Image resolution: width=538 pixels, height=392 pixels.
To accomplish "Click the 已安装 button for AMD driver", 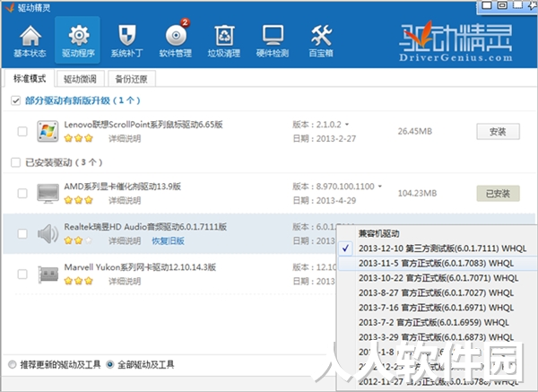I will click(x=498, y=194).
